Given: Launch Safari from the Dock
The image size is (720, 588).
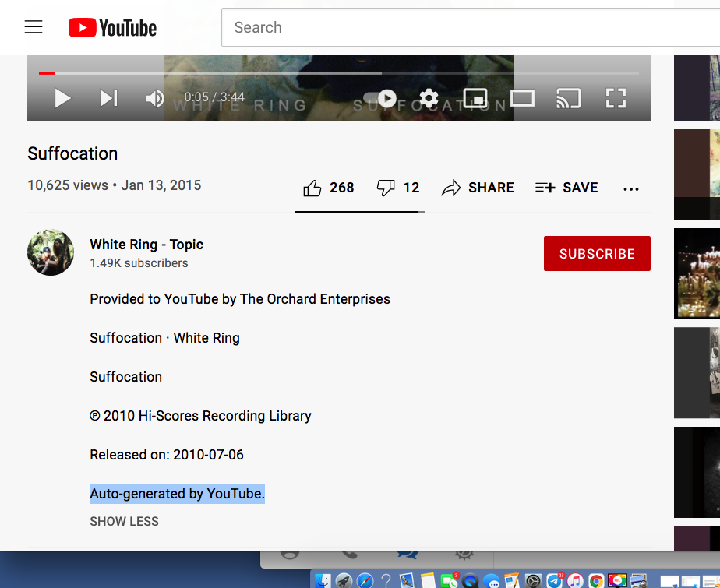Looking at the screenshot, I should pyautogui.click(x=365, y=581).
